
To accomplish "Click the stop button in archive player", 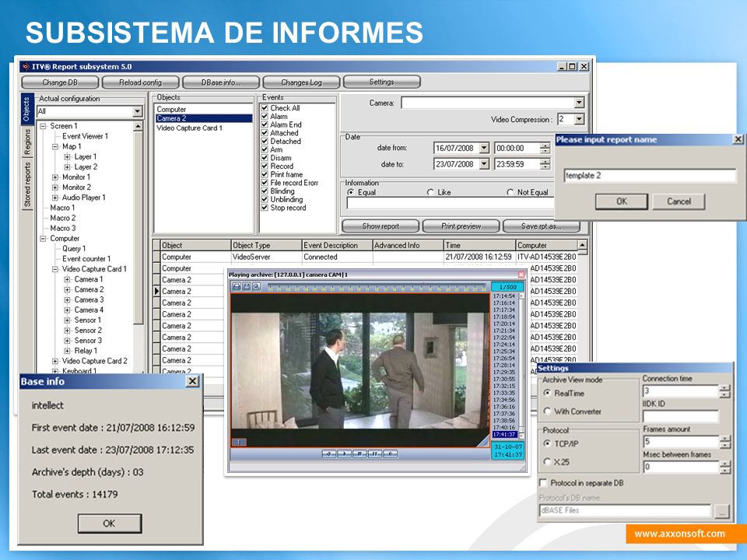I will click(x=359, y=453).
